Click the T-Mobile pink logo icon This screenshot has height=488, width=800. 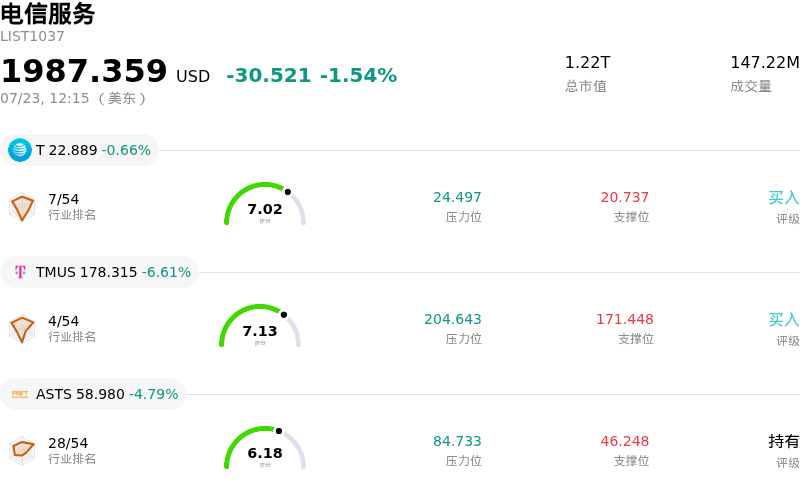pos(20,272)
